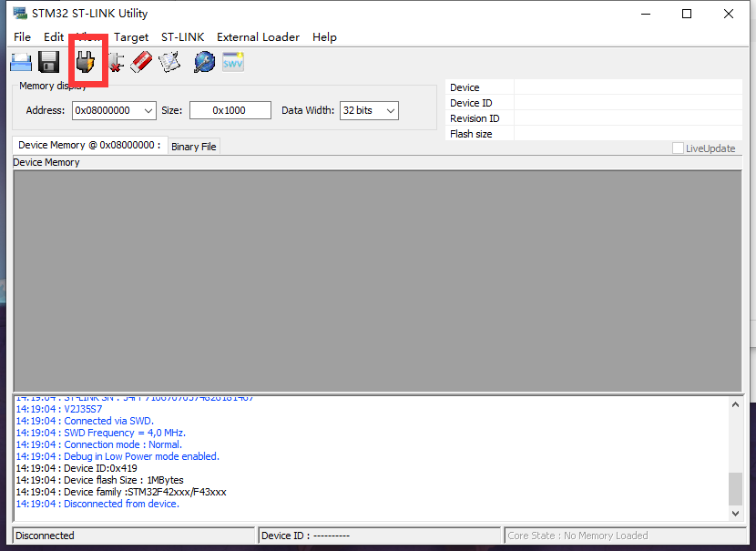Click the log scrollbar thumb

(x=735, y=488)
